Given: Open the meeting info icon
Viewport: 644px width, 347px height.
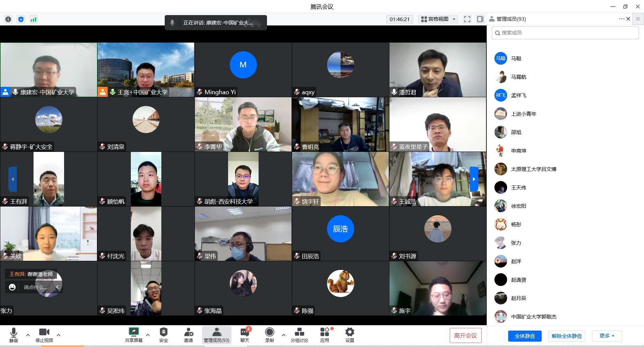Looking at the screenshot, I should (8, 19).
